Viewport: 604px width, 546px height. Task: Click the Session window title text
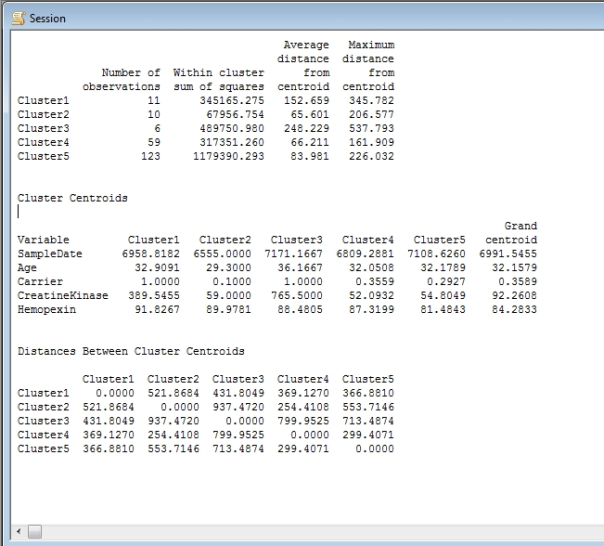click(x=48, y=18)
